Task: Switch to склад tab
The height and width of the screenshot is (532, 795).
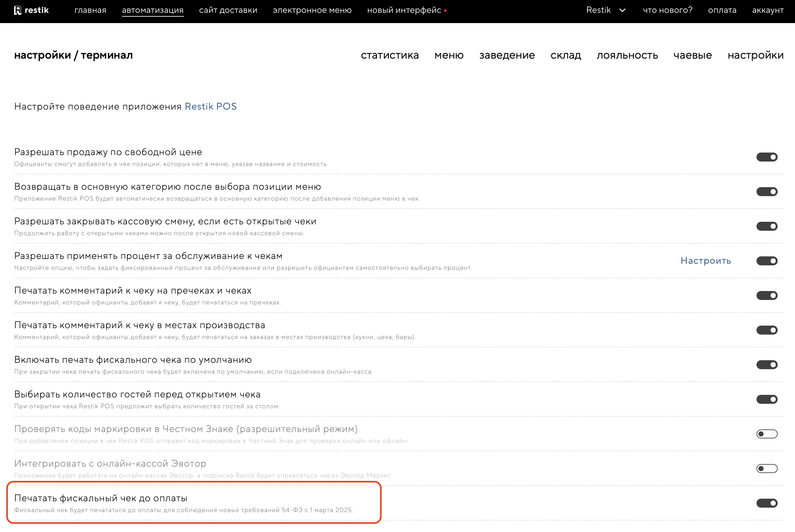Action: click(x=565, y=55)
